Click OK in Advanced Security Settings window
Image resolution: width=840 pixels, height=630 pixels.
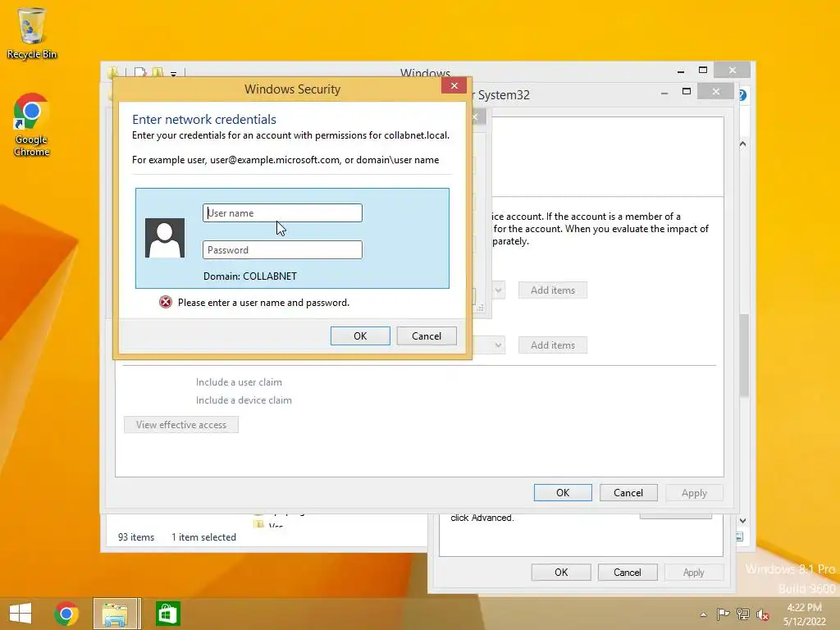click(563, 493)
